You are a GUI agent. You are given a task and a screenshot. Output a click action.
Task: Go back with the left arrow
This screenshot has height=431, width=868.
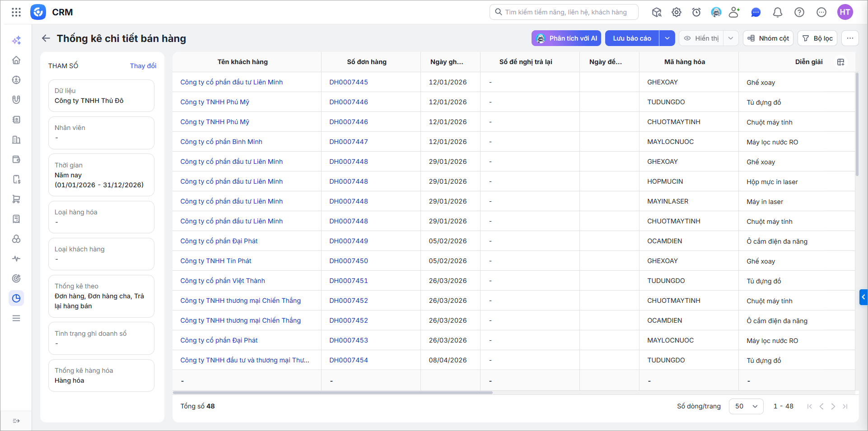(46, 38)
